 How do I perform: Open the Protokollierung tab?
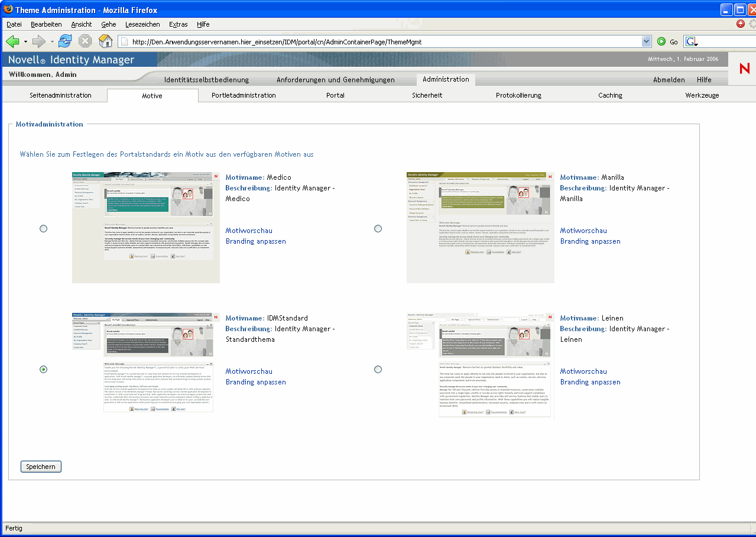[x=518, y=95]
